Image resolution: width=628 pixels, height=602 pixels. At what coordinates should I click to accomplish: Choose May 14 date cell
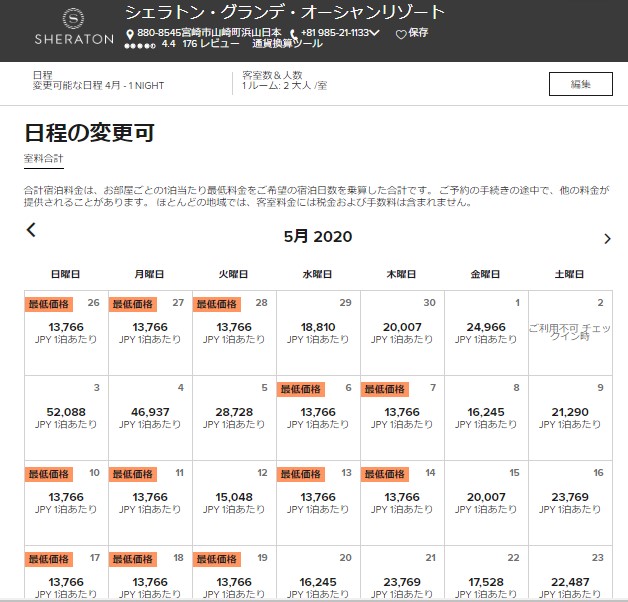(402, 503)
